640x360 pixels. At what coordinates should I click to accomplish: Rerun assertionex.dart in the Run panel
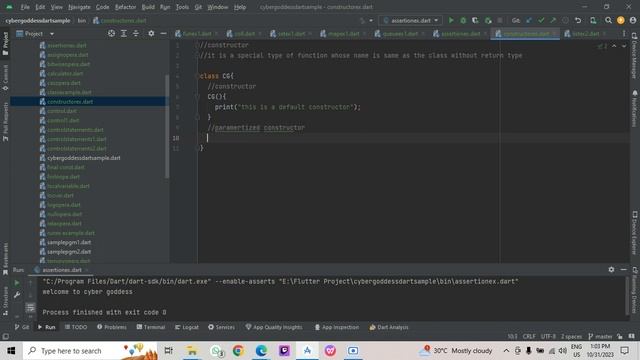pyautogui.click(x=17, y=282)
